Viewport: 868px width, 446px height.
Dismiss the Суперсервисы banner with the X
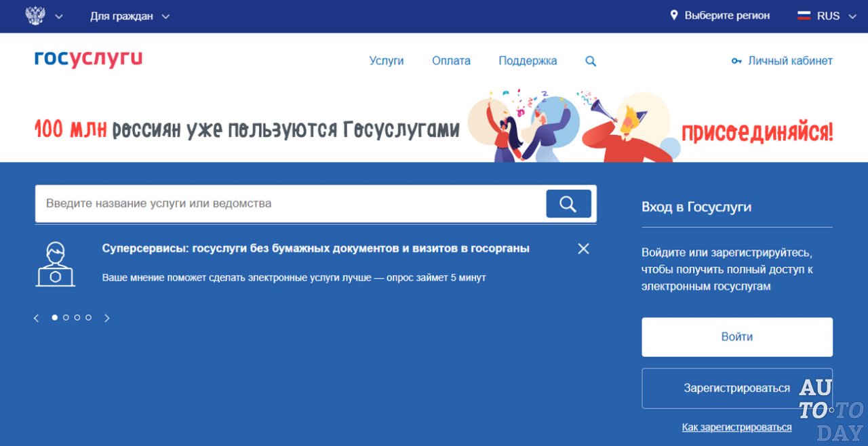point(583,248)
